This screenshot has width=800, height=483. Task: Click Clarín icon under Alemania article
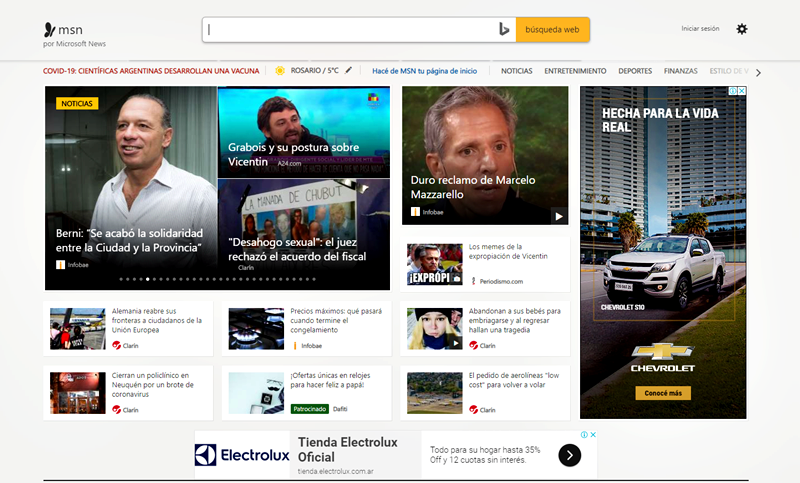coord(116,345)
